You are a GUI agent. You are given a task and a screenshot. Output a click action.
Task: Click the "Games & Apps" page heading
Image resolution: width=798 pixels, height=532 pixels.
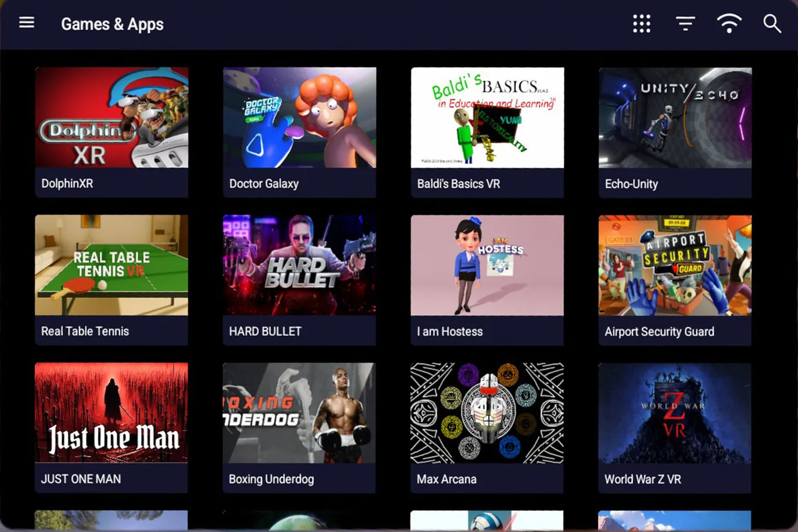pyautogui.click(x=112, y=24)
